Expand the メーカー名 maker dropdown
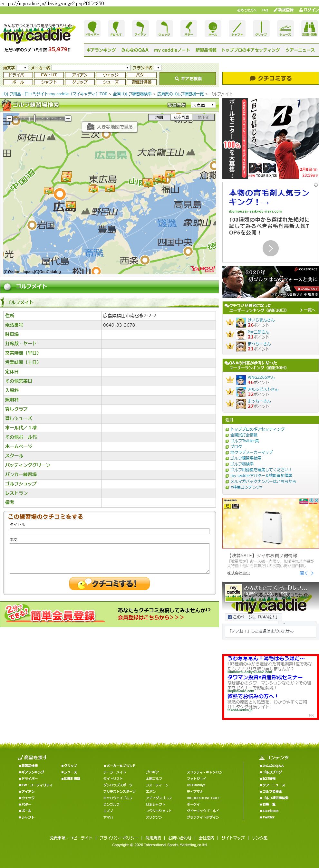 [x=91, y=68]
